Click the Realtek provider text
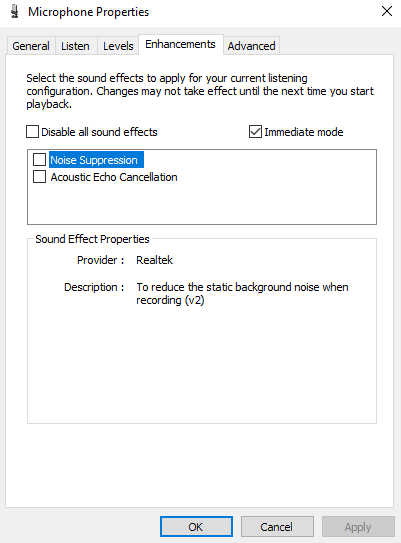Viewport: 401px width, 543px height. tap(154, 260)
